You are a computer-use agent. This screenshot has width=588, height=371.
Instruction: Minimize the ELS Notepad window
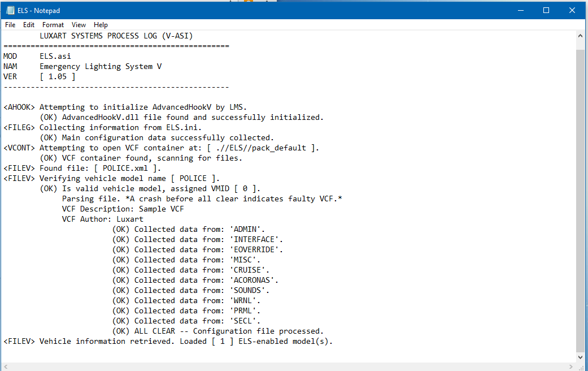point(520,10)
